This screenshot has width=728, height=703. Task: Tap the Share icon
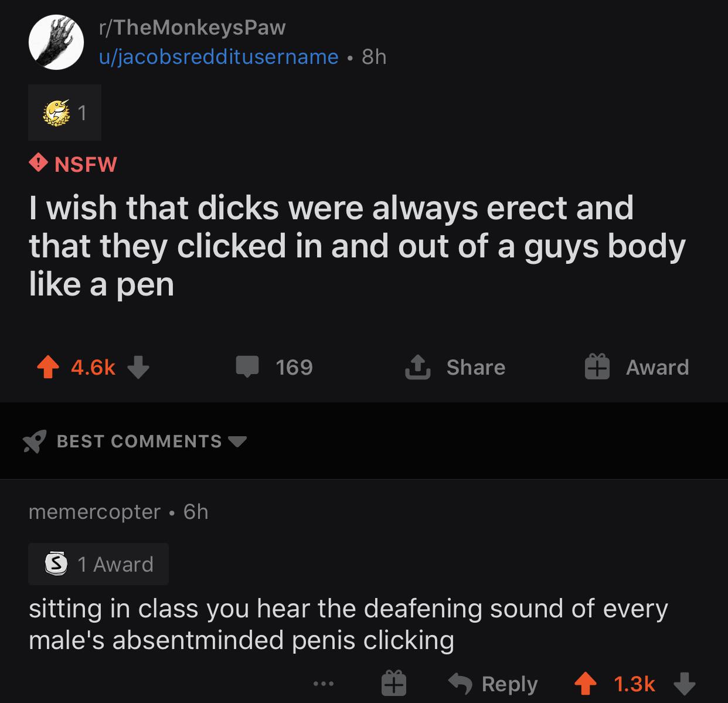coord(419,367)
